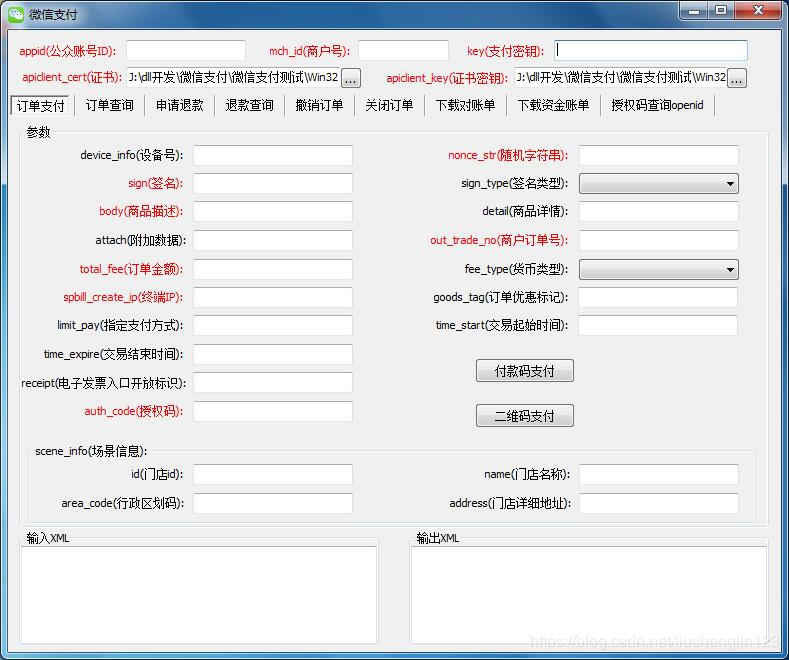Browse for the apiclient_key file

click(x=737, y=78)
